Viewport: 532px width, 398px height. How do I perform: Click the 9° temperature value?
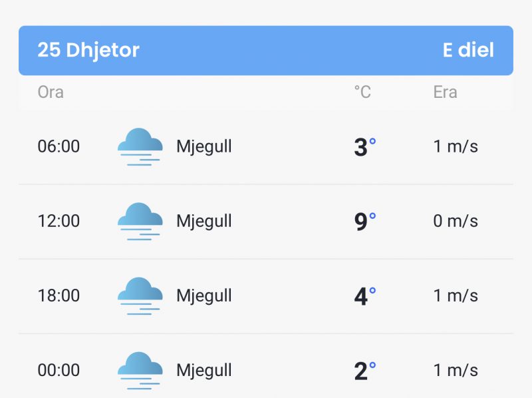tap(364, 222)
